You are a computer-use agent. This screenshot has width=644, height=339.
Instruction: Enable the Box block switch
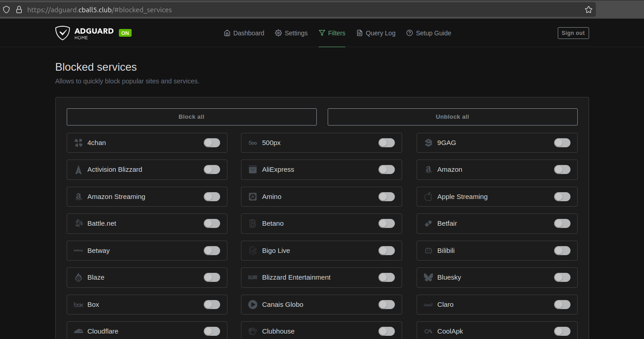tap(212, 305)
